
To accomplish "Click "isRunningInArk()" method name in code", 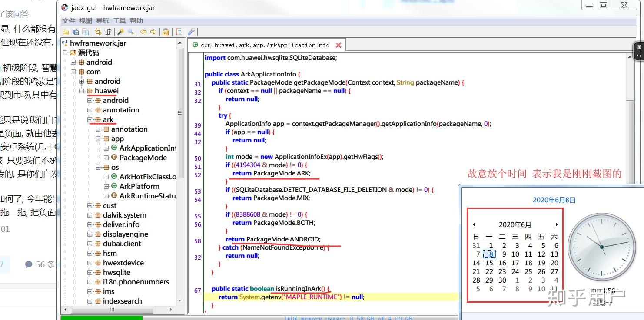I will point(300,289).
